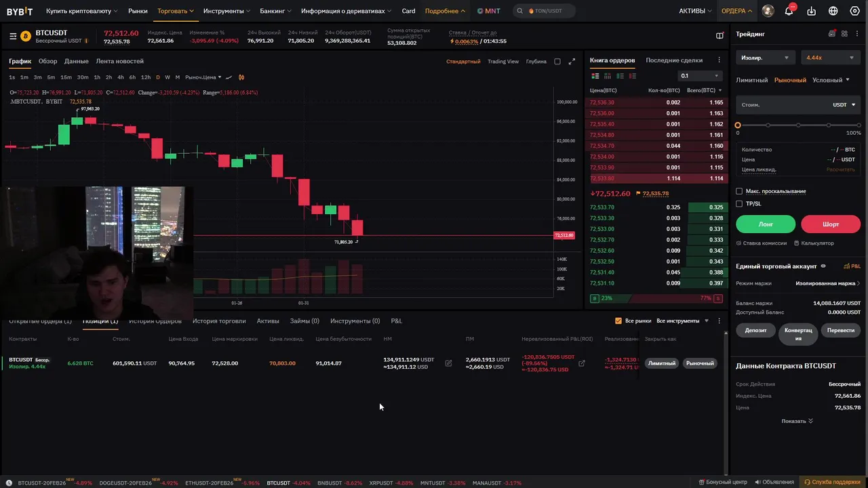Open the positions panel three-dot menu
This screenshot has width=868, height=488.
click(x=719, y=321)
